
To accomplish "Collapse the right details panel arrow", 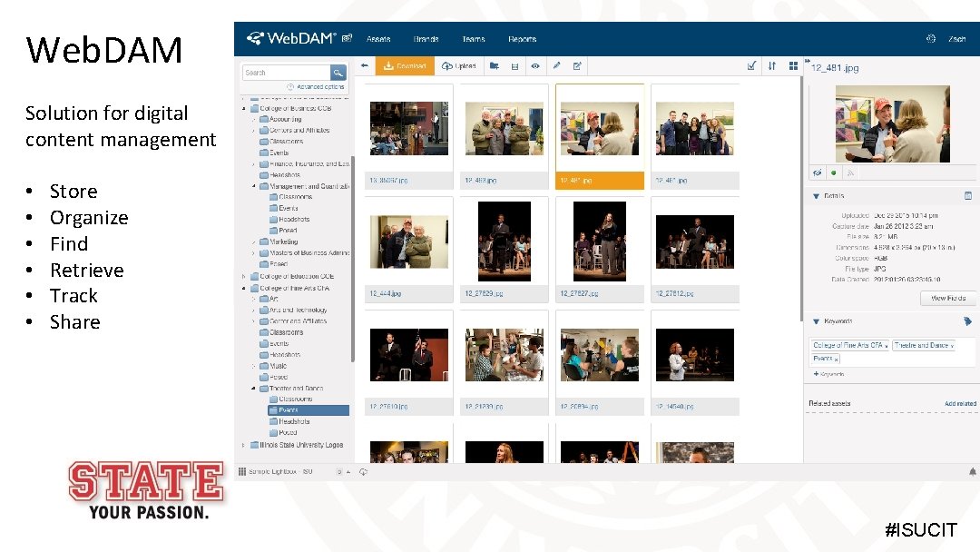I will click(807, 61).
